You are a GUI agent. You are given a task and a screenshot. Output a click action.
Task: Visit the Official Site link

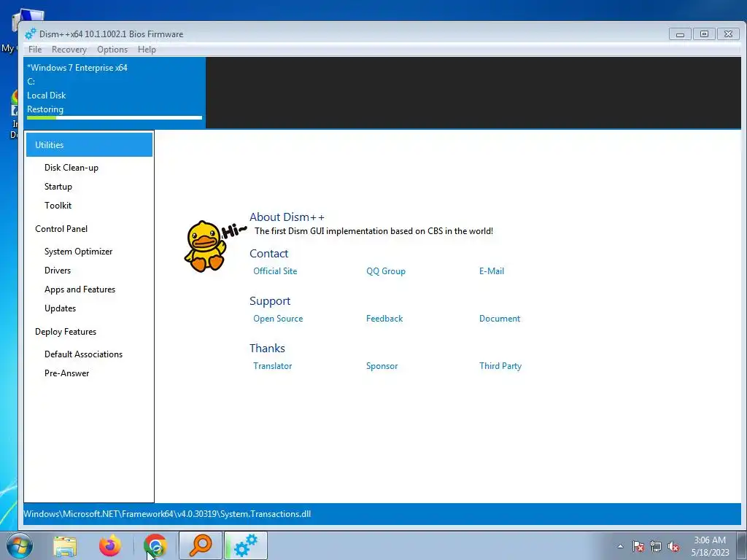pos(275,271)
